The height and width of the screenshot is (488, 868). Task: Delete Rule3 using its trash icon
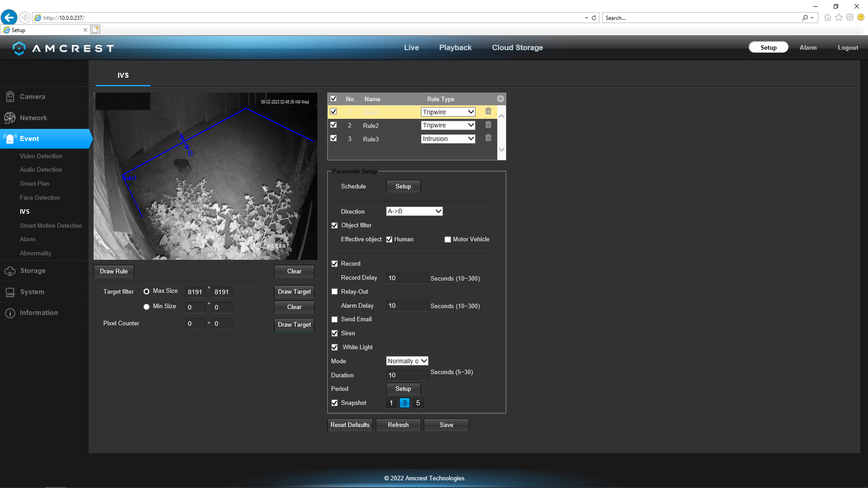coord(488,138)
